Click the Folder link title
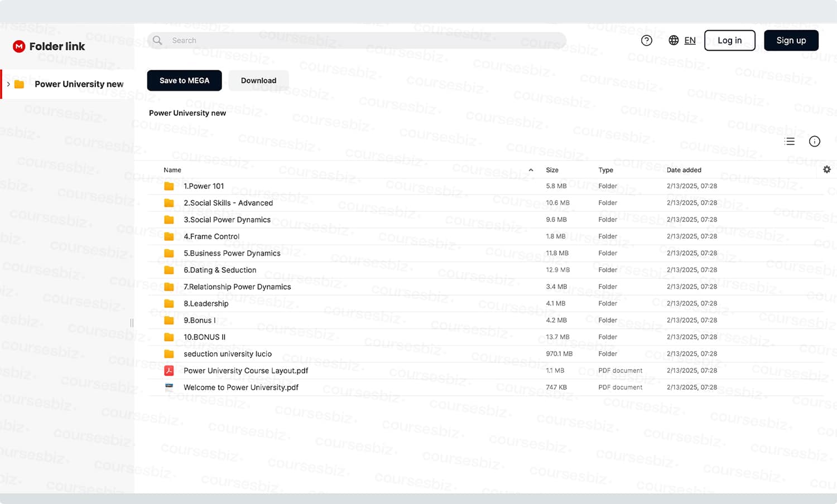Viewport: 837px width, 504px height. pyautogui.click(x=57, y=46)
